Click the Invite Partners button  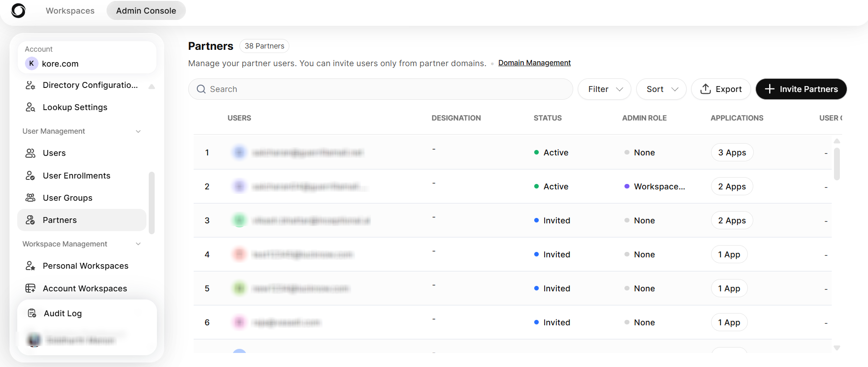[801, 89]
